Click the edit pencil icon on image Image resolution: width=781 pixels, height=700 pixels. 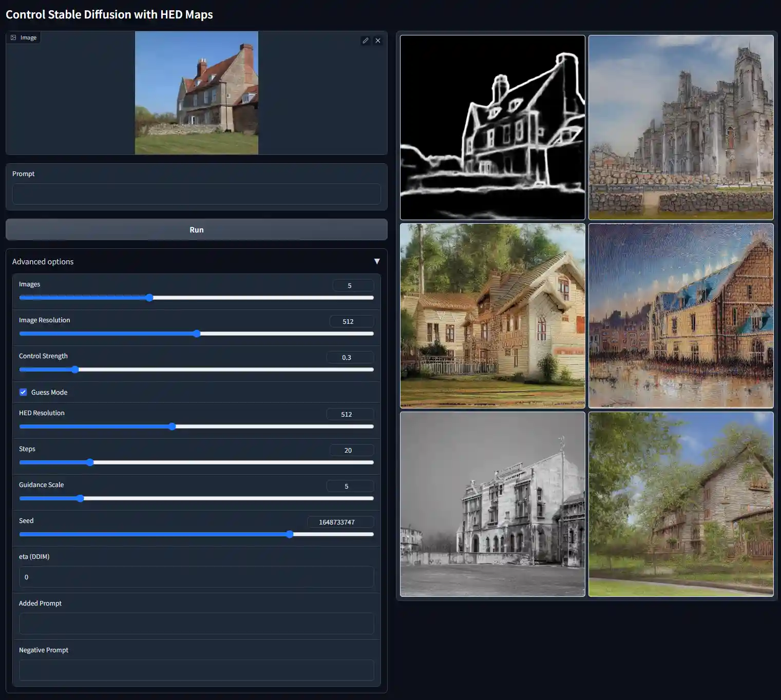(x=365, y=41)
